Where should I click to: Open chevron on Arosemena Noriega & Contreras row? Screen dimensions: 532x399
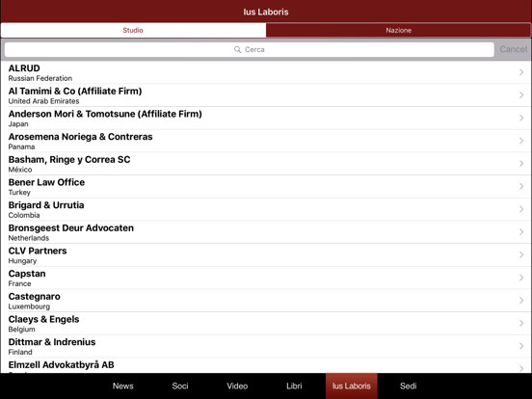click(521, 141)
